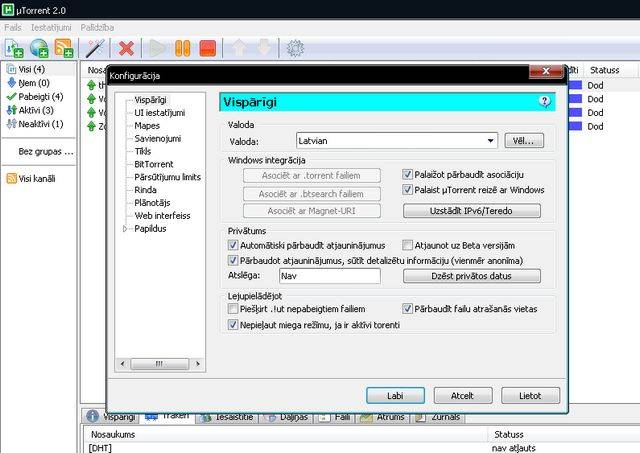This screenshot has width=640, height=453.
Task: Toggle Automātiski pārbaudīt atjauninājumus checkbox
Action: (233, 245)
